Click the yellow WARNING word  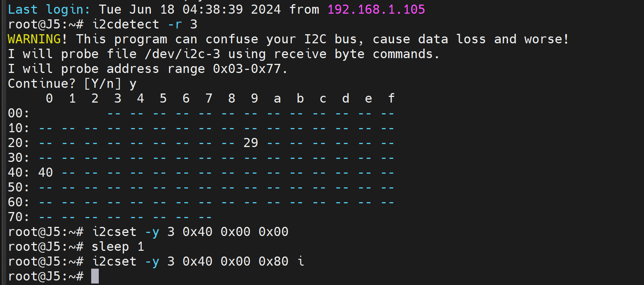coord(34,39)
